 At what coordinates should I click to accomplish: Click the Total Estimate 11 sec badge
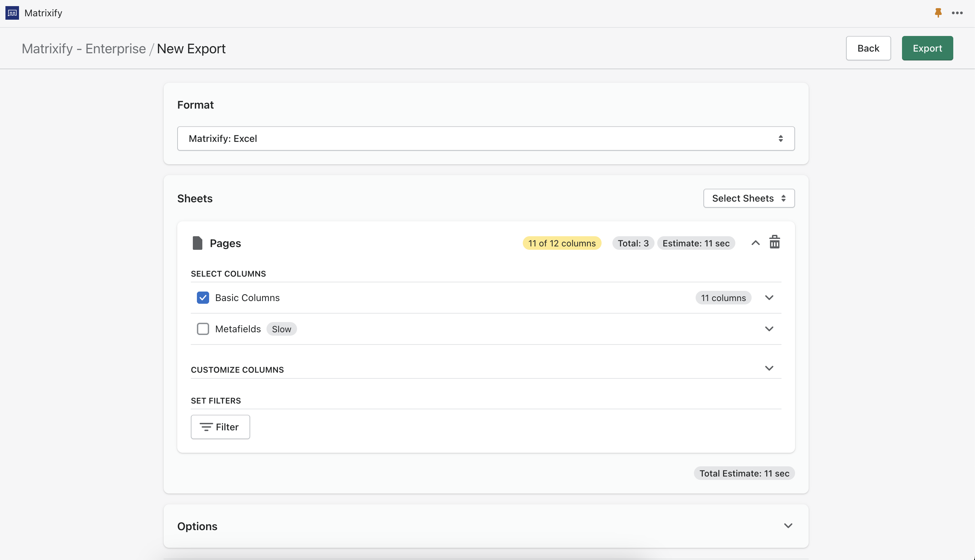click(x=744, y=473)
